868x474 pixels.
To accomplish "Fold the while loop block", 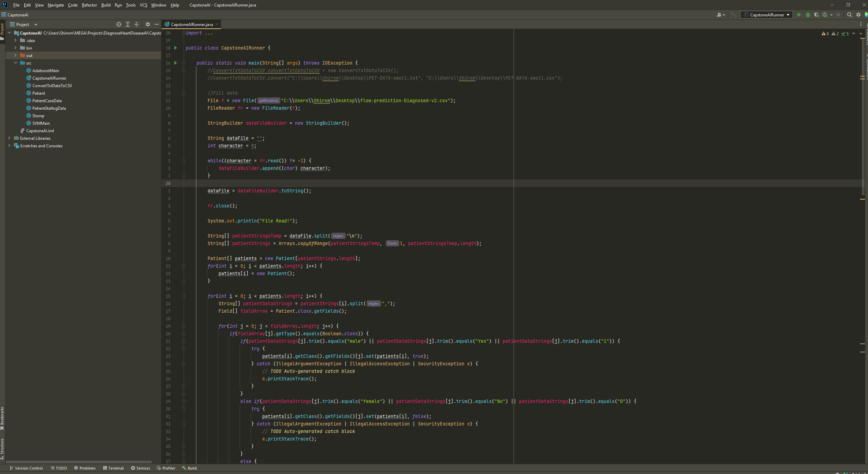I will click(x=184, y=161).
